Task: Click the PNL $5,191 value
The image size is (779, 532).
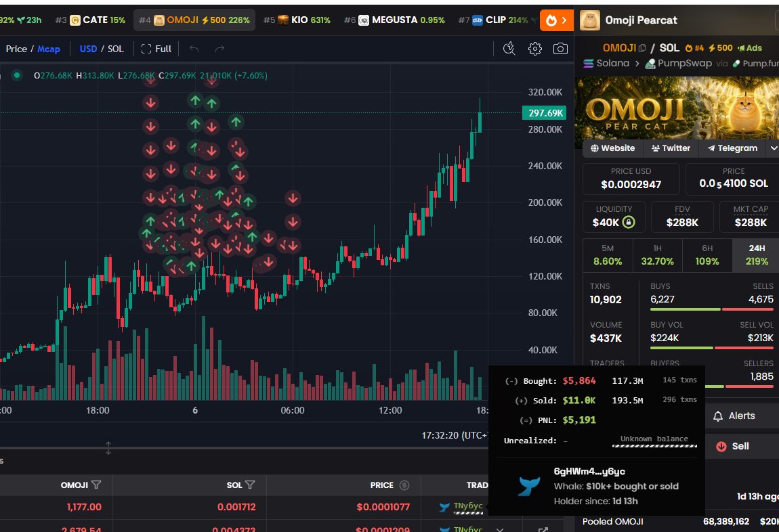Action: tap(578, 420)
